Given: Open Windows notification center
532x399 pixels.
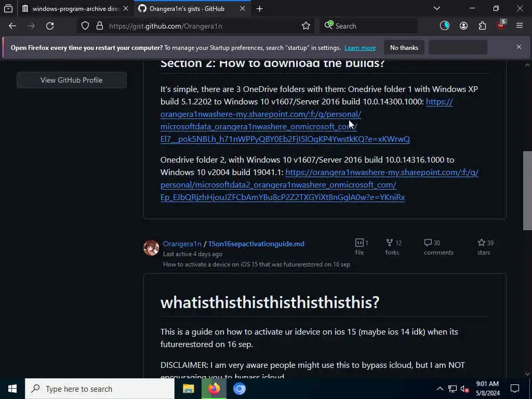Looking at the screenshot, I should pos(515,389).
